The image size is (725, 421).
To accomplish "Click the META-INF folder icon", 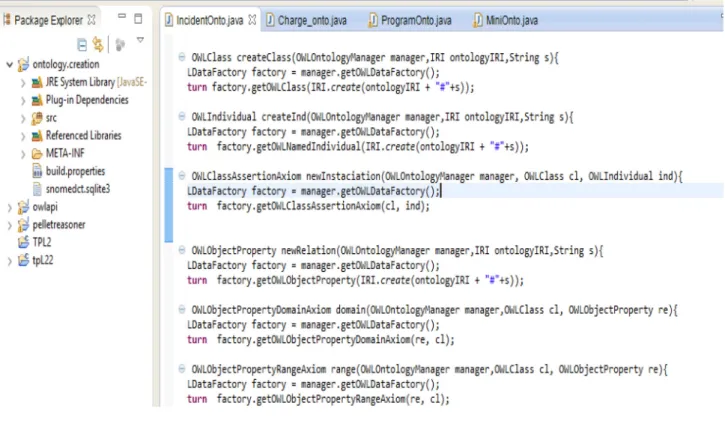I will [x=37, y=154].
